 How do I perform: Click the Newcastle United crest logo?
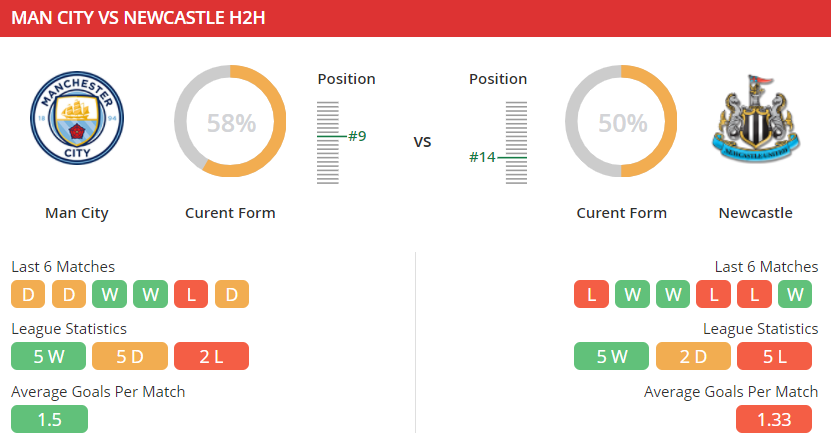click(756, 119)
